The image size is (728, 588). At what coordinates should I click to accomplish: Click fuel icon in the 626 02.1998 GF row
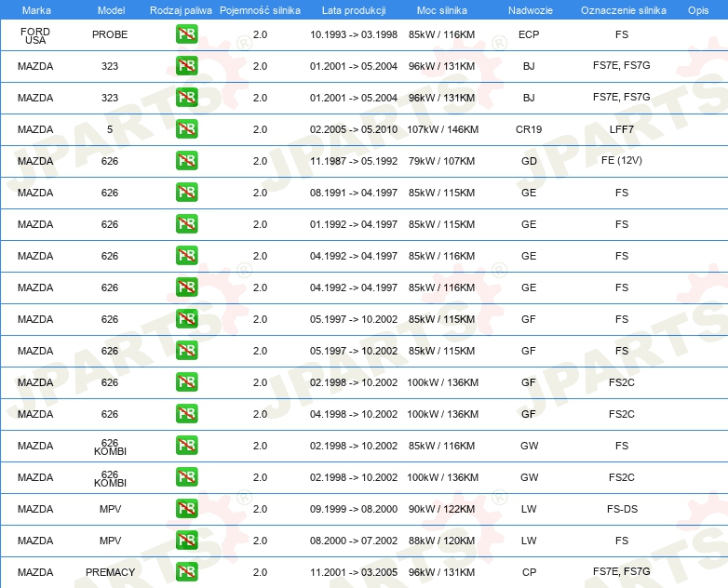(186, 382)
